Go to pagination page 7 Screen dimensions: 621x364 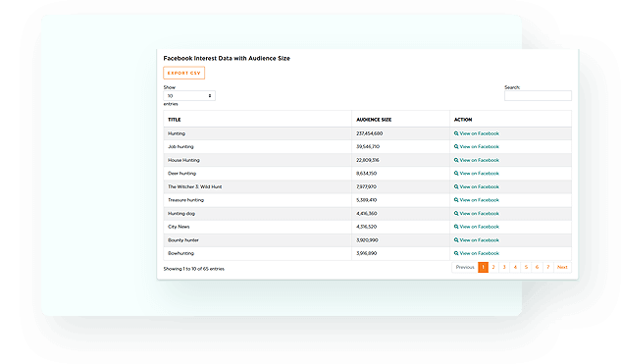[x=548, y=267]
